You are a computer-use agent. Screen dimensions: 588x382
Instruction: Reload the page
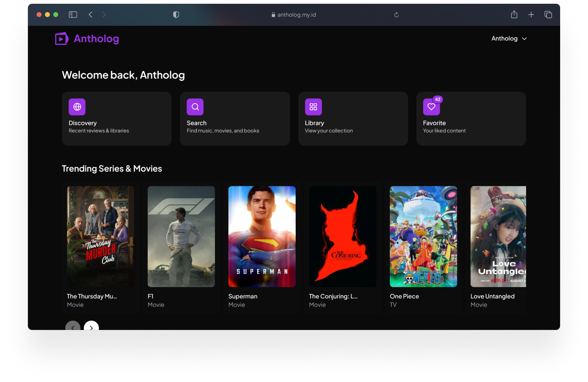pyautogui.click(x=396, y=15)
